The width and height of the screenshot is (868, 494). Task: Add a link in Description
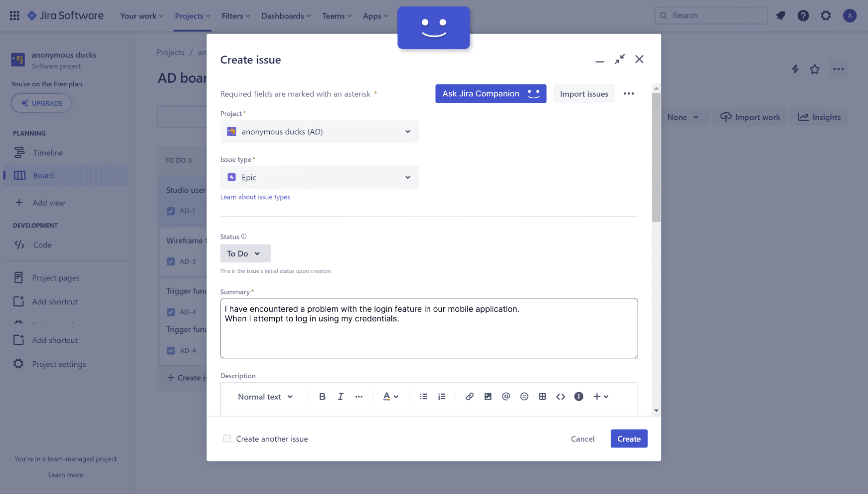click(470, 397)
